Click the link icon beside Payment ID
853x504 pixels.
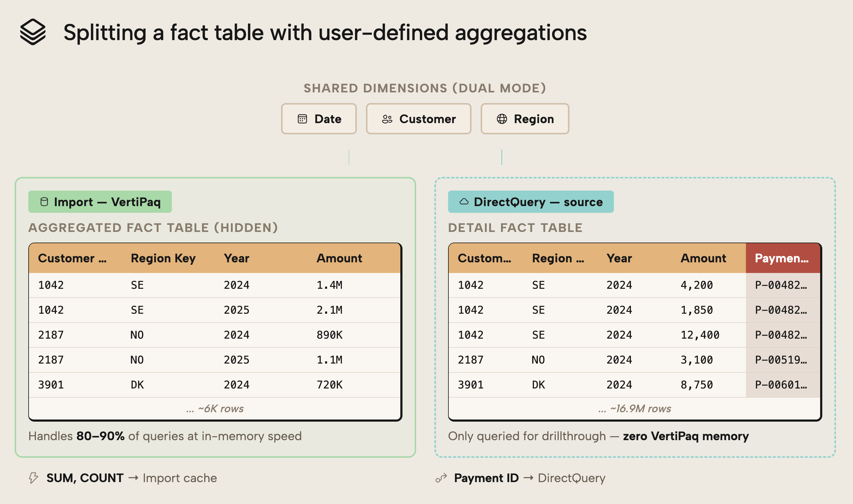[441, 478]
